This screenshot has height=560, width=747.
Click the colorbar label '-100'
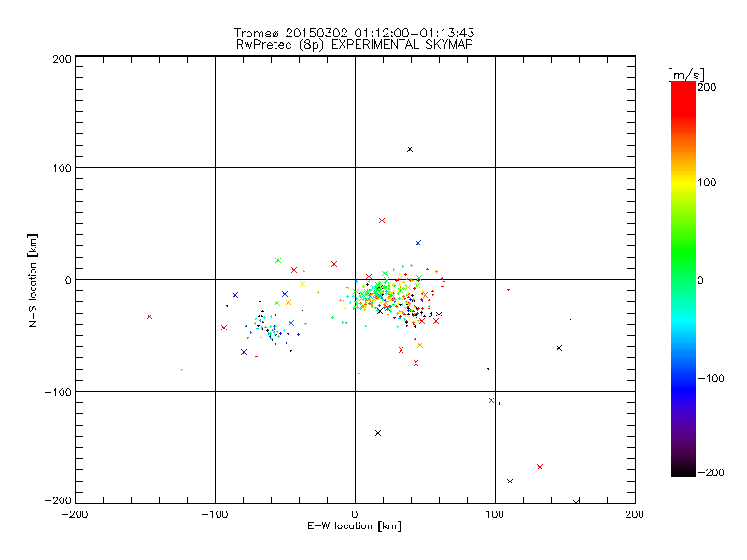(x=711, y=378)
